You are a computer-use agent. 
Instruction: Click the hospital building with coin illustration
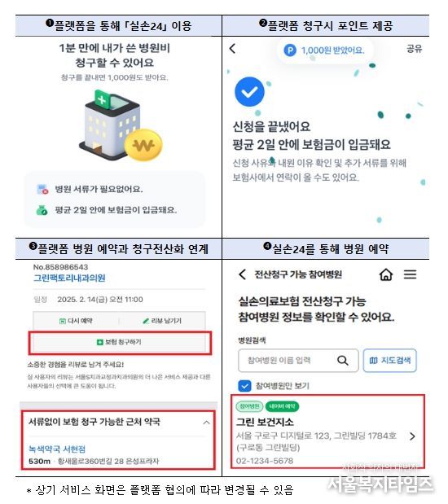pos(121,126)
